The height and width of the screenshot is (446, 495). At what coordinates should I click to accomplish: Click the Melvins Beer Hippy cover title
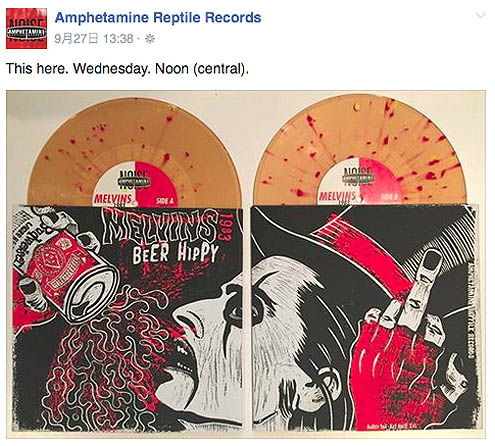(162, 237)
